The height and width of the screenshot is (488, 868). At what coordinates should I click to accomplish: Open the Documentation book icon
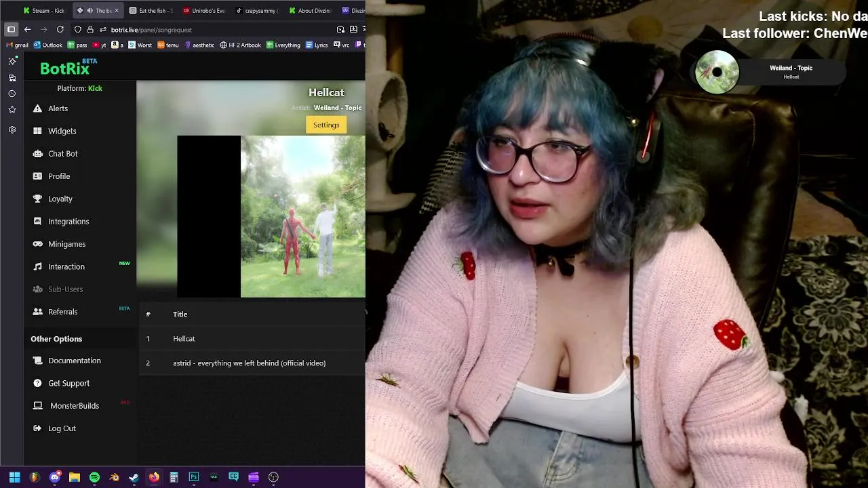[37, 361]
